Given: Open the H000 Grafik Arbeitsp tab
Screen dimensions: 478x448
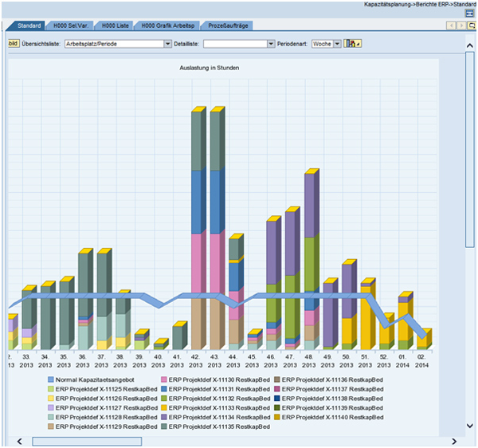Looking at the screenshot, I should (165, 26).
